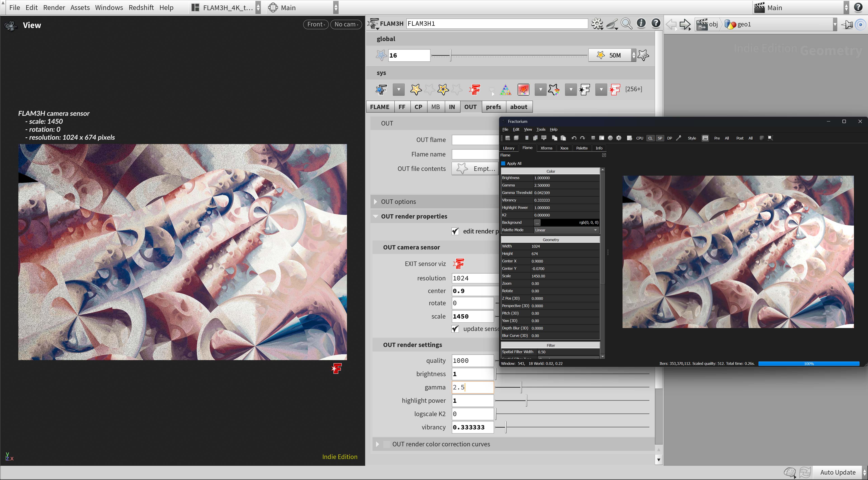
Task: Click the undo arrow in Fractorium toolbar
Action: tap(574, 138)
